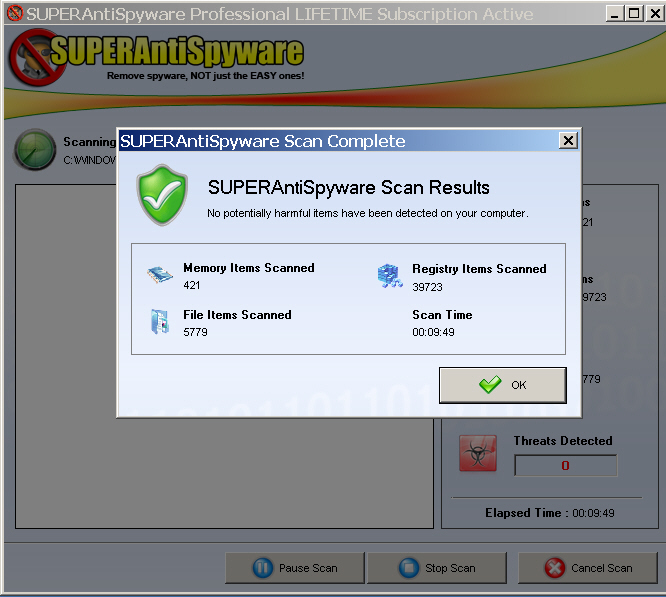Click the title bar application icon
The image size is (666, 597).
(15, 13)
